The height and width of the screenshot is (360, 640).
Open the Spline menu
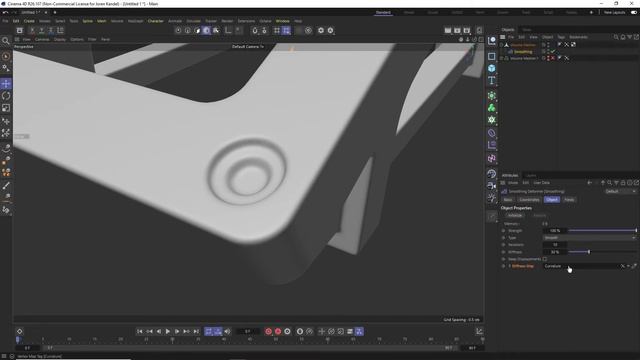(87, 21)
